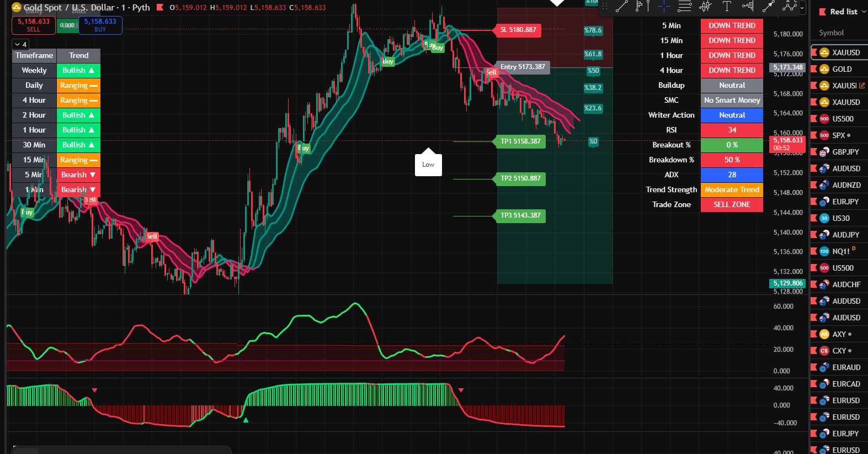Expand the drawing toolbar favorites arrow
The width and height of the screenshot is (868, 454).
(x=803, y=9)
